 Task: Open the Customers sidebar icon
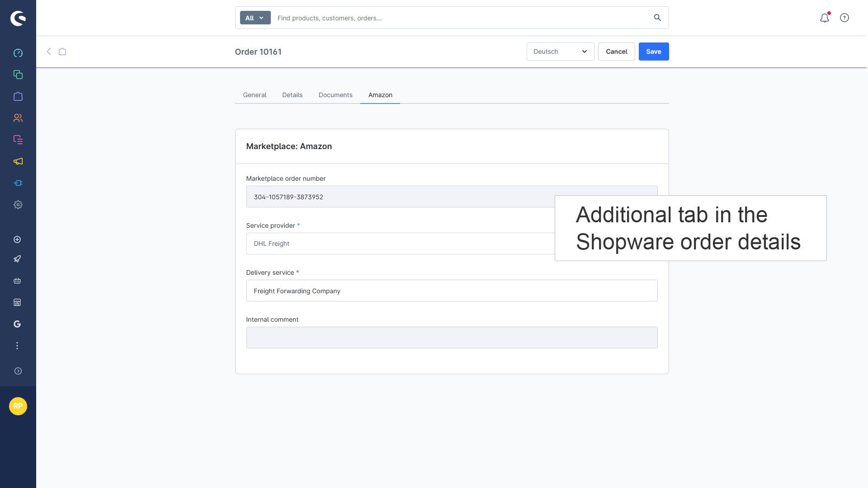(x=18, y=118)
